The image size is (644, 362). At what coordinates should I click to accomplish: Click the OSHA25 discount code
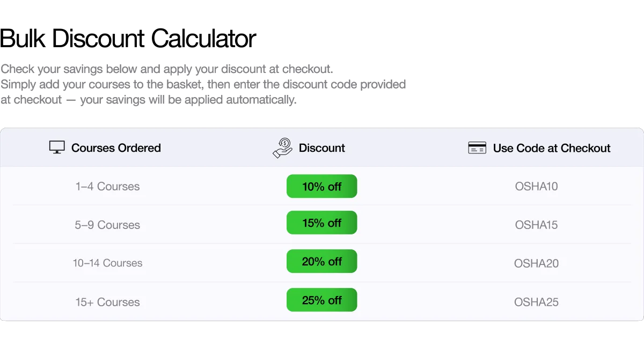pyautogui.click(x=536, y=302)
